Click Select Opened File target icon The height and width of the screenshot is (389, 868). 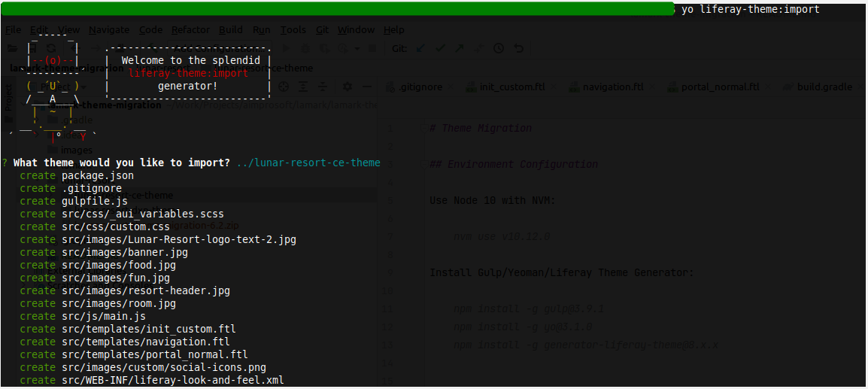click(x=284, y=87)
